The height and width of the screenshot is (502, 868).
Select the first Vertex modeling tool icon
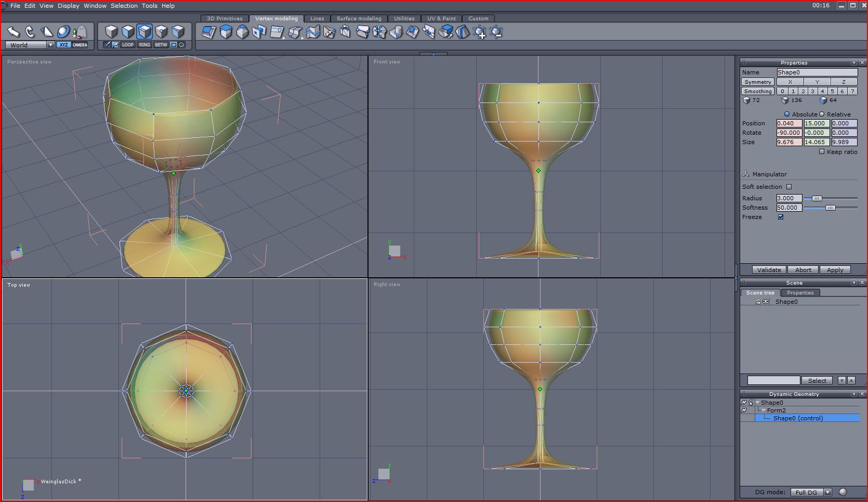(209, 32)
